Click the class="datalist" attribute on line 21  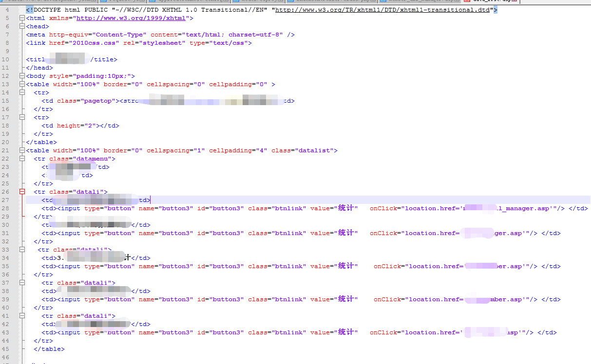click(302, 150)
